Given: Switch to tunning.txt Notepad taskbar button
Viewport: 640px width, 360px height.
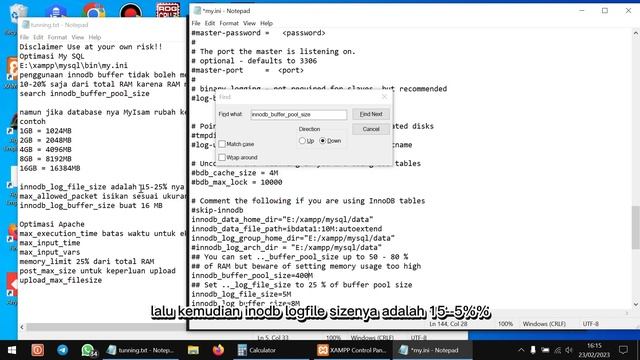Looking at the screenshot, I should (x=141, y=350).
